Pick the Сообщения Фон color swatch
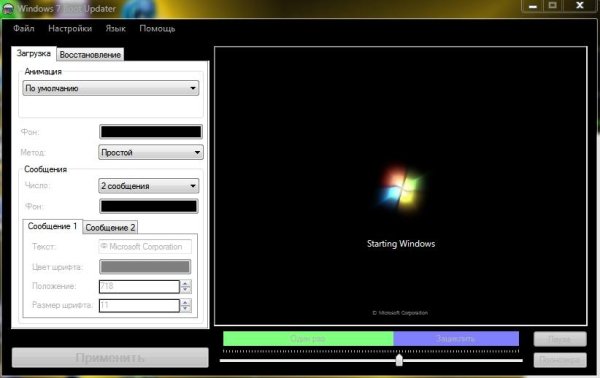Viewport: 600px width, 378px height. [x=148, y=206]
